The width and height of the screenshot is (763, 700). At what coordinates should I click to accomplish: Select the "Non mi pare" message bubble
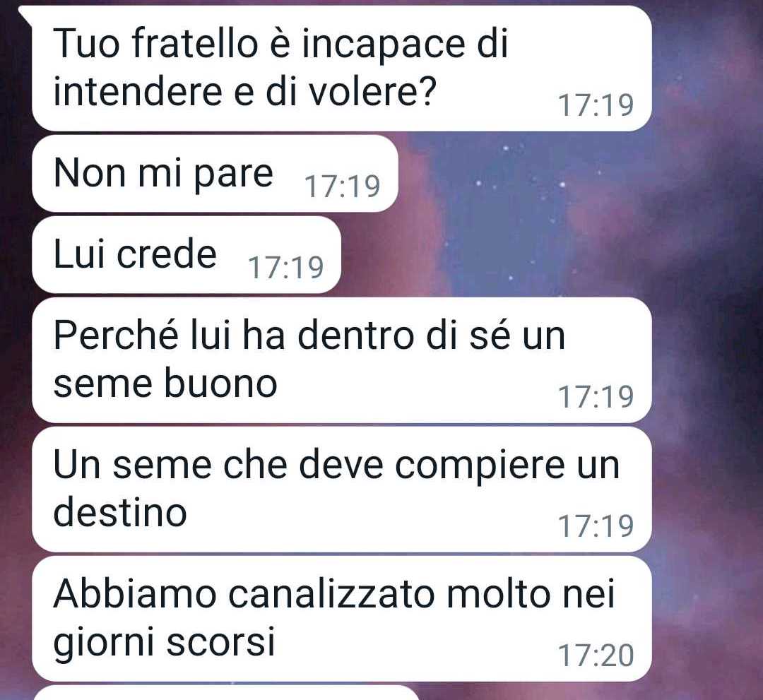click(215, 174)
